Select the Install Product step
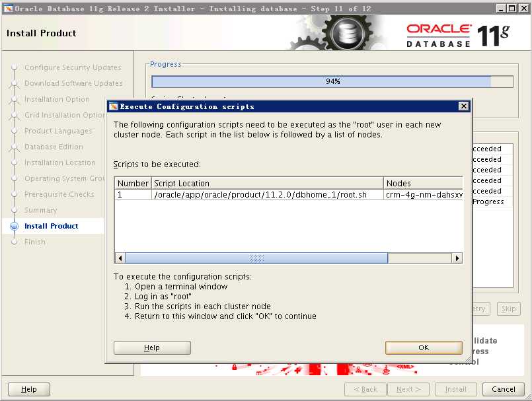The height and width of the screenshot is (401, 532). click(x=52, y=226)
